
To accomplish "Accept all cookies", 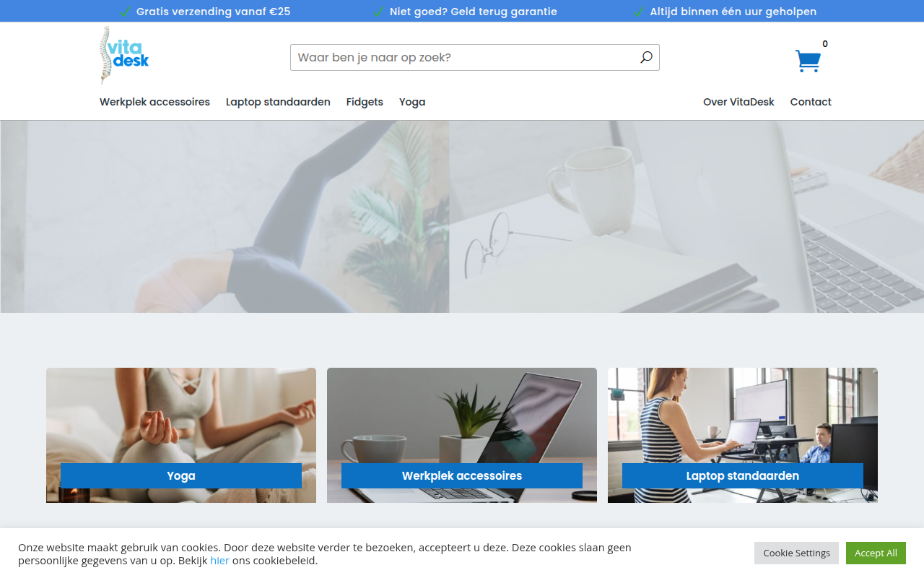I will (876, 553).
